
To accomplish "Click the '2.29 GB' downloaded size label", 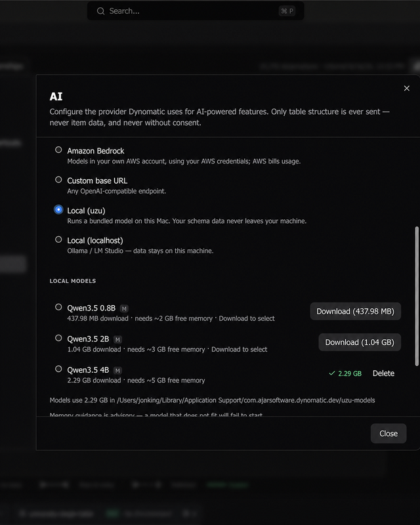I will coord(350,373).
